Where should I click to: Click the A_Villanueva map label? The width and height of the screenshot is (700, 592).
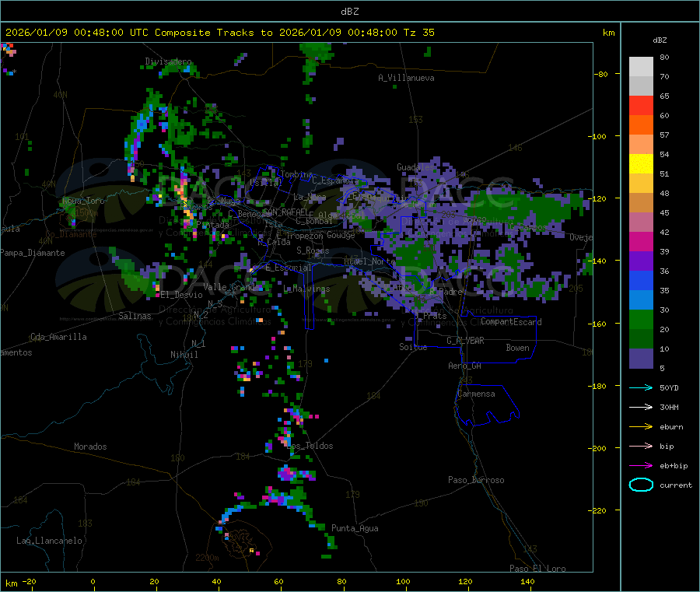pyautogui.click(x=406, y=78)
